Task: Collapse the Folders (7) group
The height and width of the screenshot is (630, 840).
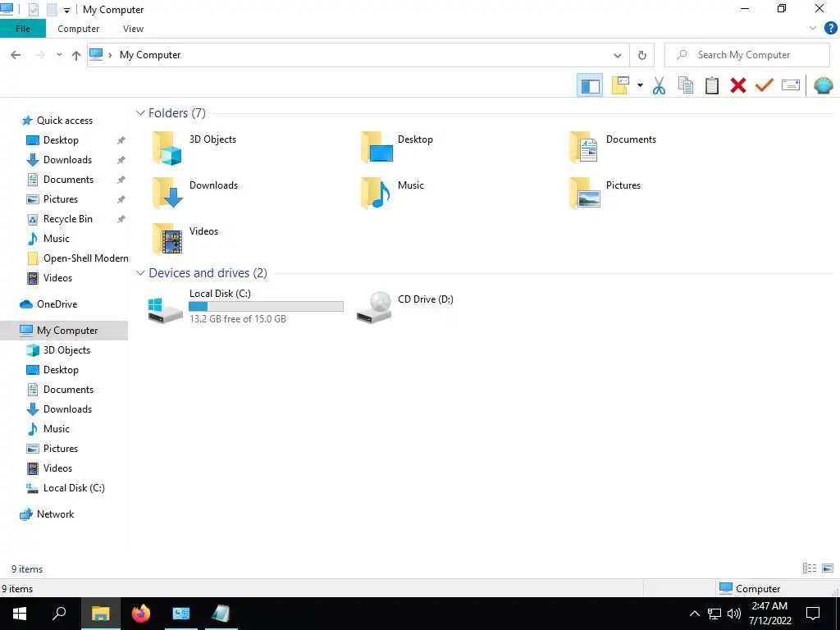Action: coord(140,113)
